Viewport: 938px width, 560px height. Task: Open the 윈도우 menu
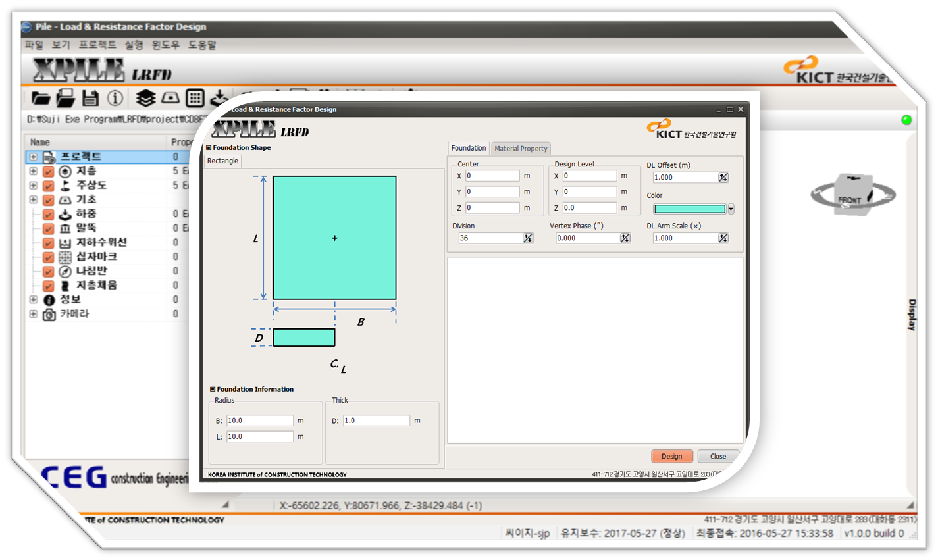click(166, 45)
